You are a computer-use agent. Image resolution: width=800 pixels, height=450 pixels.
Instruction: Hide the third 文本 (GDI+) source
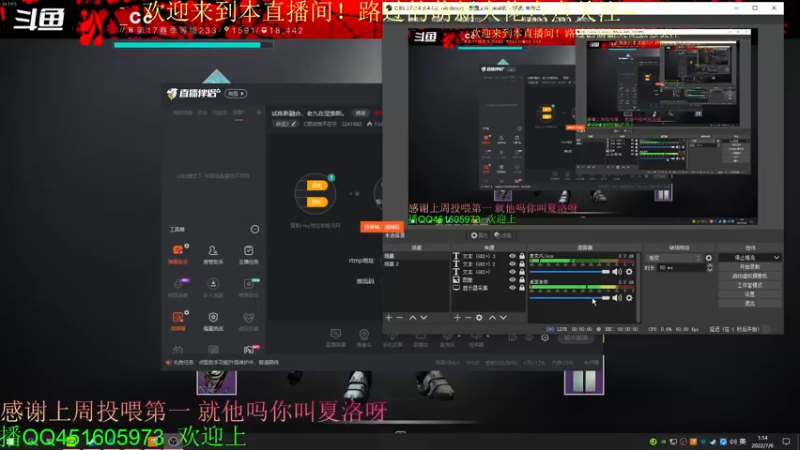click(x=512, y=272)
